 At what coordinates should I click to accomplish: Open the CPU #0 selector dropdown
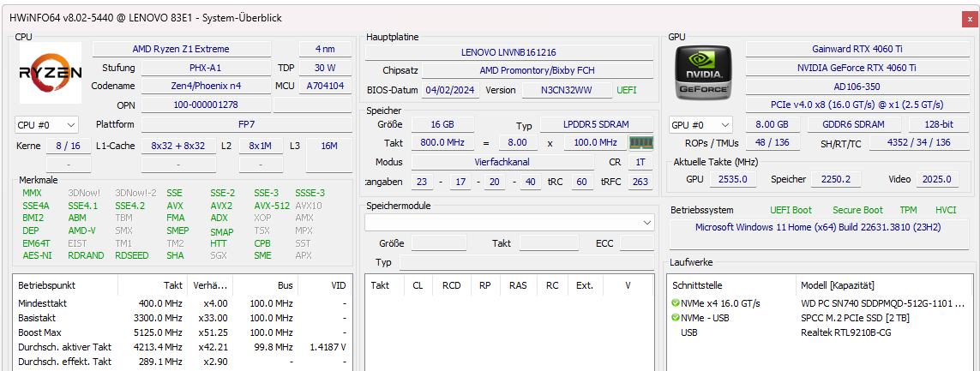point(47,125)
